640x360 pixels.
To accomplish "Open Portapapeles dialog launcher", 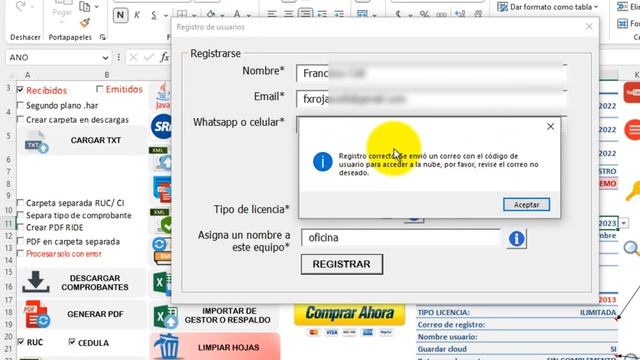I will pos(102,37).
